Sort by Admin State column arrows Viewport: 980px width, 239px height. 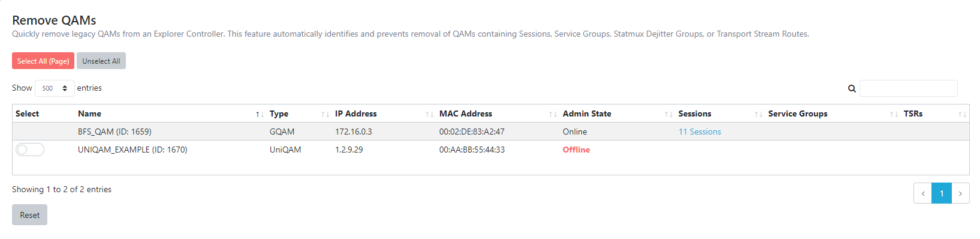tap(668, 114)
